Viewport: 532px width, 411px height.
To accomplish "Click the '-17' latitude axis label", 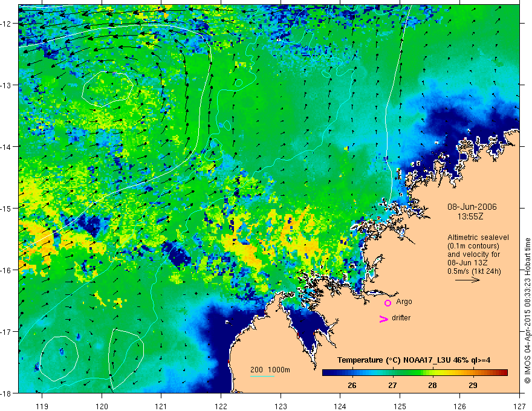I will (x=7, y=331).
